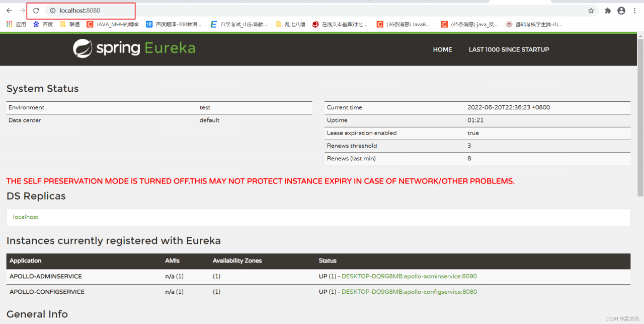644x324 pixels.
Task: Click the Environment value test
Action: point(205,107)
